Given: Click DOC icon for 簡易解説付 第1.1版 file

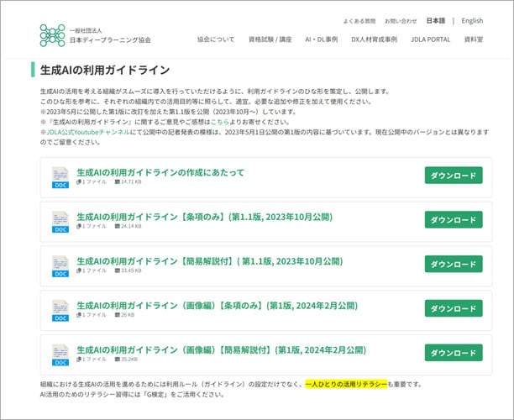Looking at the screenshot, I should 60,265.
